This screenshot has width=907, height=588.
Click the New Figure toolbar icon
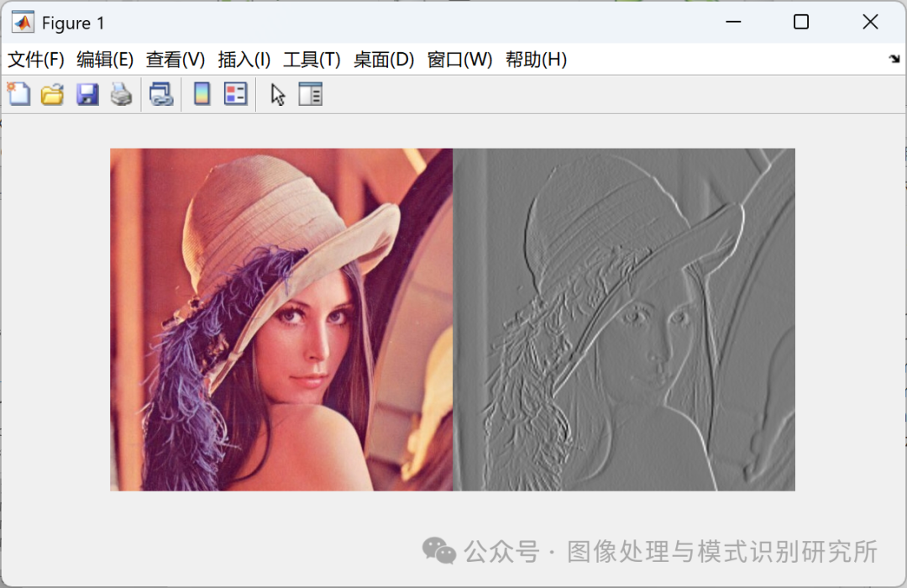[18, 94]
